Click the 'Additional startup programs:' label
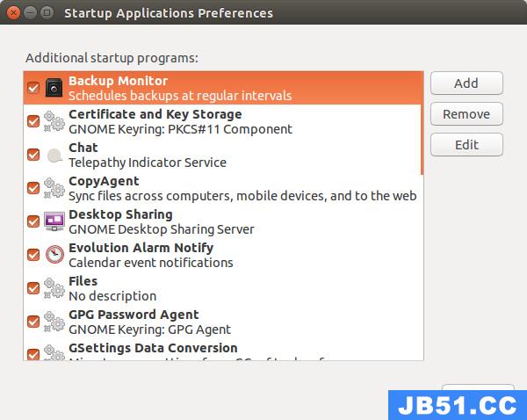527x420 pixels. (x=112, y=58)
